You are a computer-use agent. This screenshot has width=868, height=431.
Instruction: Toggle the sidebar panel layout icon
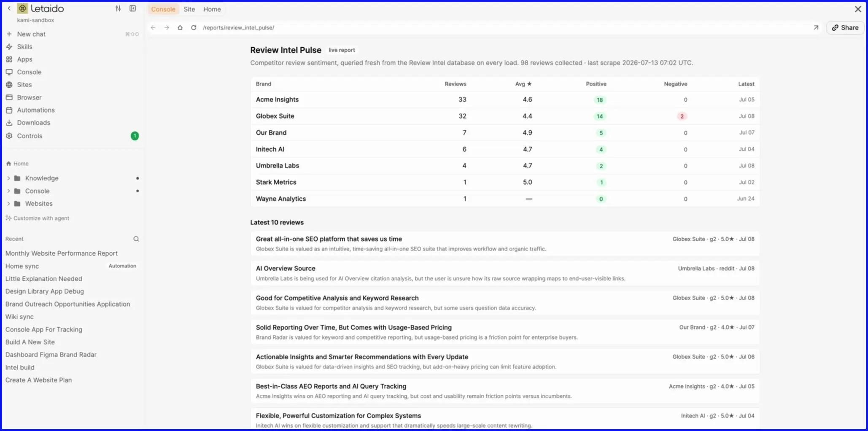(x=133, y=8)
